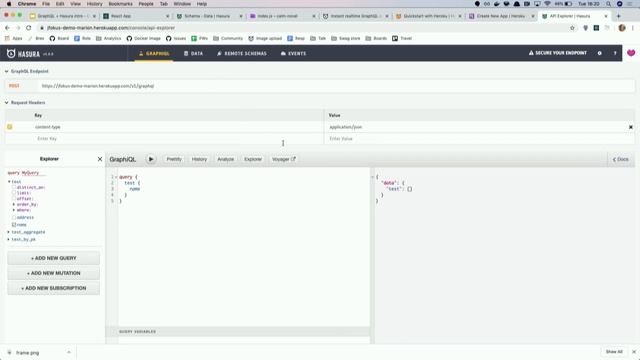Viewport: 640px width, 360px height.
Task: Check the address field
Action: tap(14, 218)
